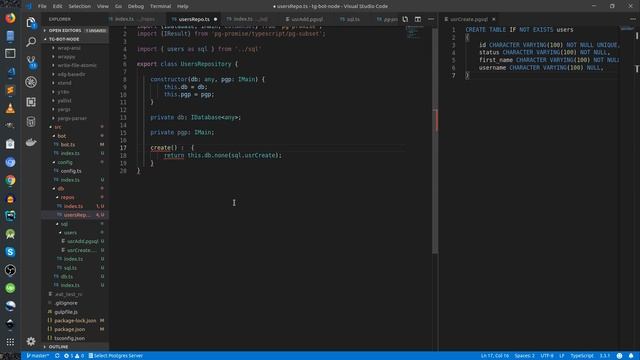The height and width of the screenshot is (360, 640).
Task: Open the Selection menu
Action: coord(80,6)
